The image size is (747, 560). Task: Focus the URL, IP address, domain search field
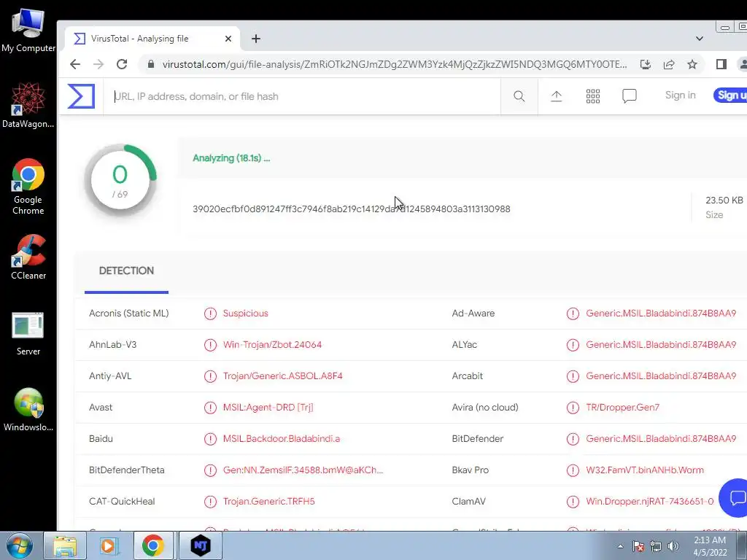click(302, 96)
